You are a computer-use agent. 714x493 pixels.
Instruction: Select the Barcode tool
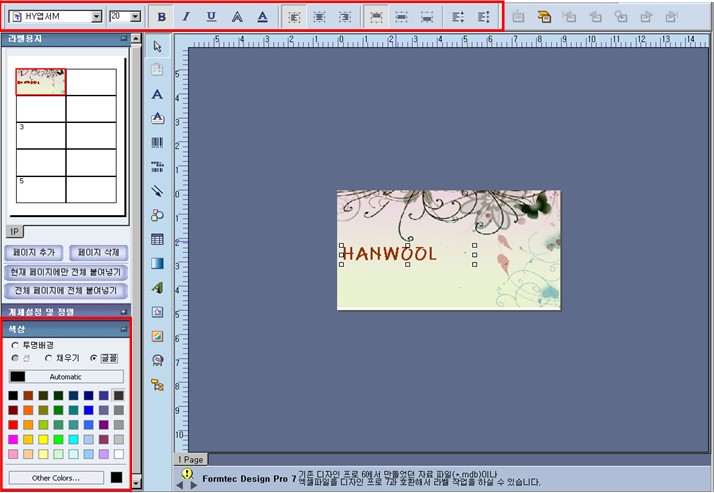pos(157,142)
